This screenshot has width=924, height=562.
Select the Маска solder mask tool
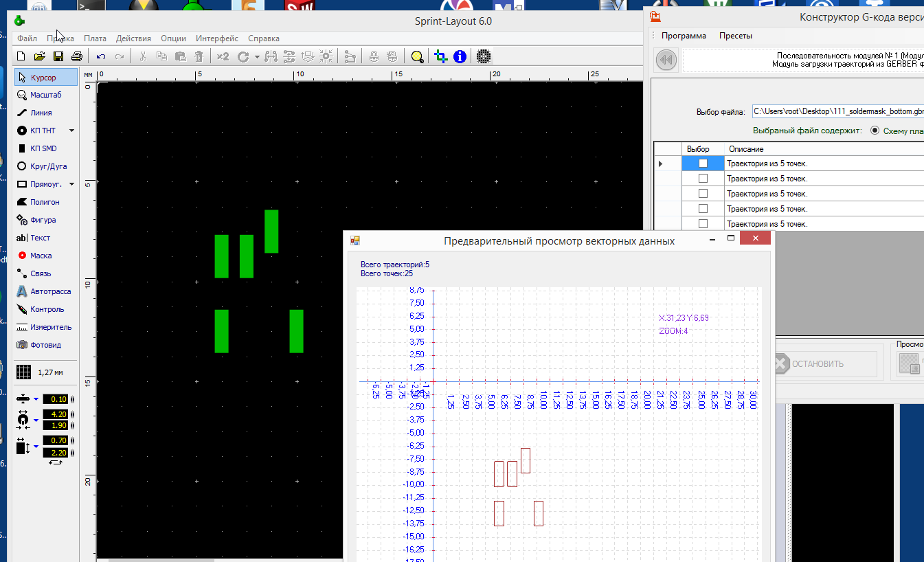pos(46,256)
